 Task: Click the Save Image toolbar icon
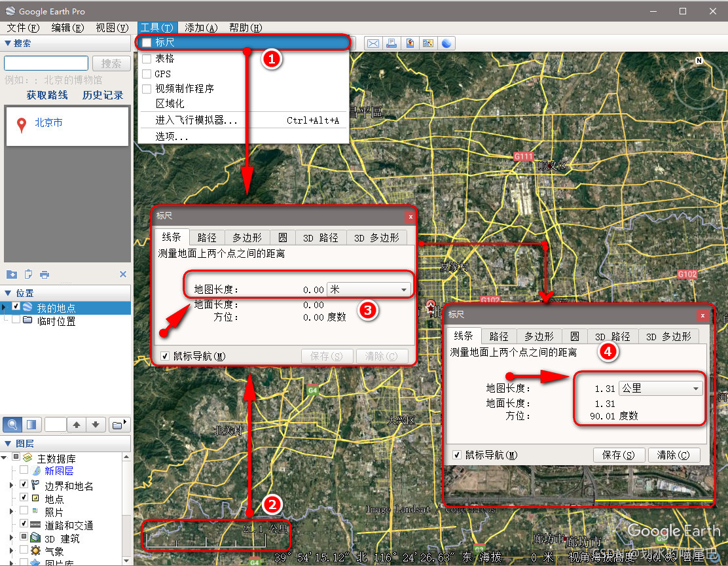[410, 43]
